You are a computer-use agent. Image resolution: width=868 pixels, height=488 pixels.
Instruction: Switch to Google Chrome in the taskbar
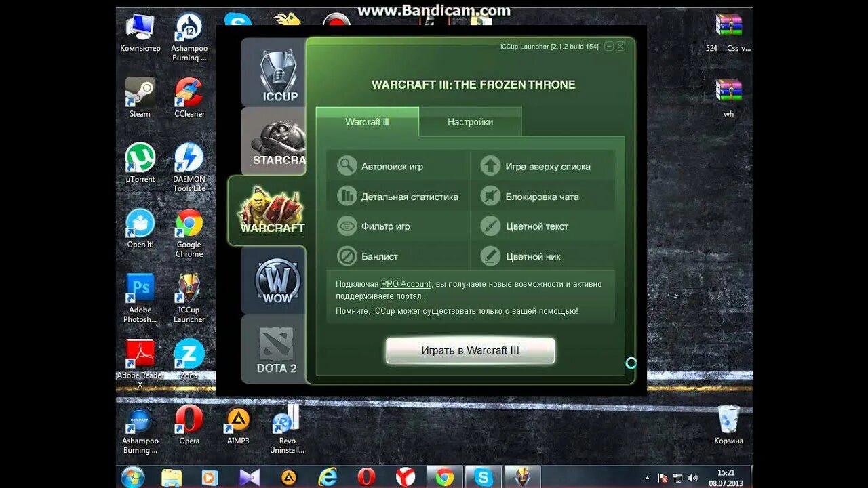[444, 477]
